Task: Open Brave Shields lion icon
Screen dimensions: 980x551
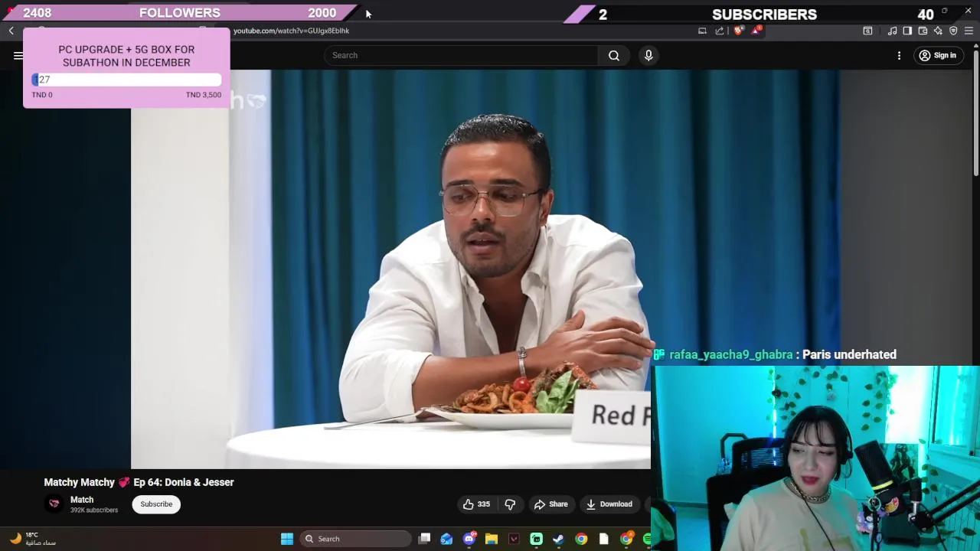Action: click(738, 31)
